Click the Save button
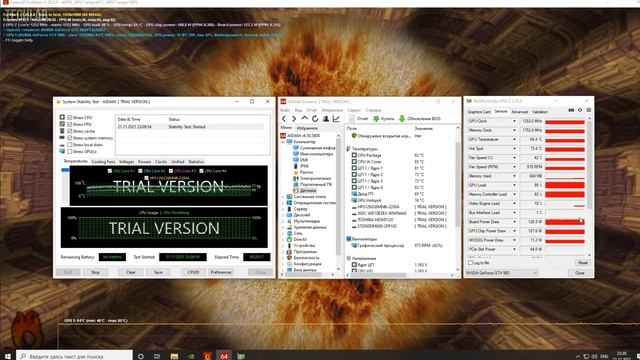Viewport: 640px width, 360px height. tap(158, 272)
